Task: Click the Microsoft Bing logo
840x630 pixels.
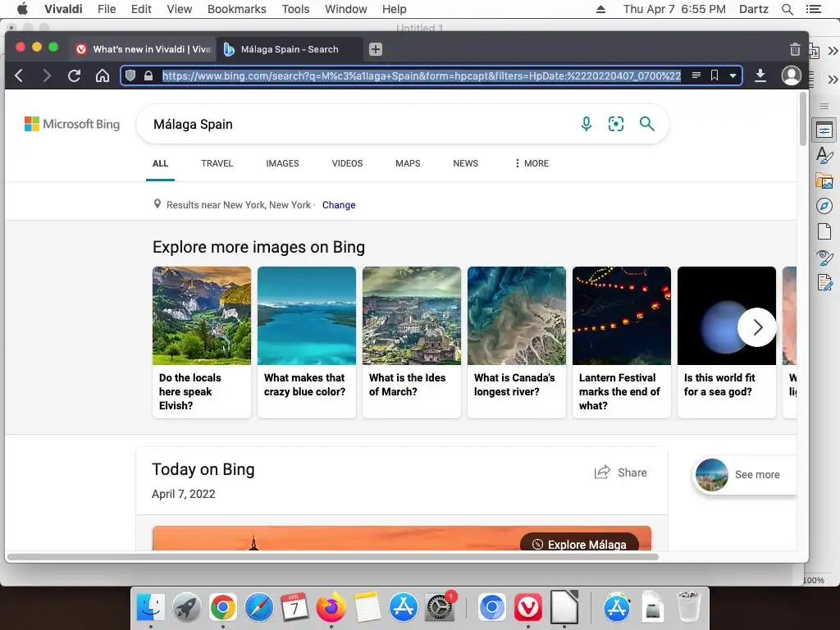Action: (72, 125)
